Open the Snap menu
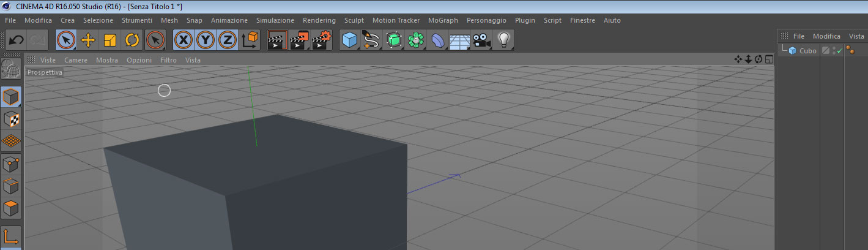 click(195, 20)
